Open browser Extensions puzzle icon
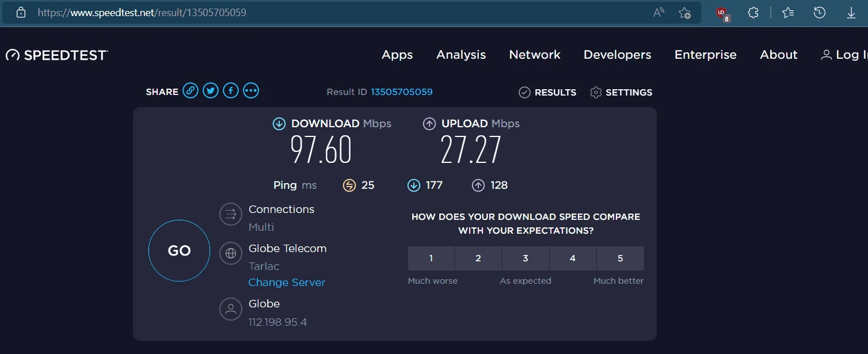The width and height of the screenshot is (868, 354). click(753, 13)
